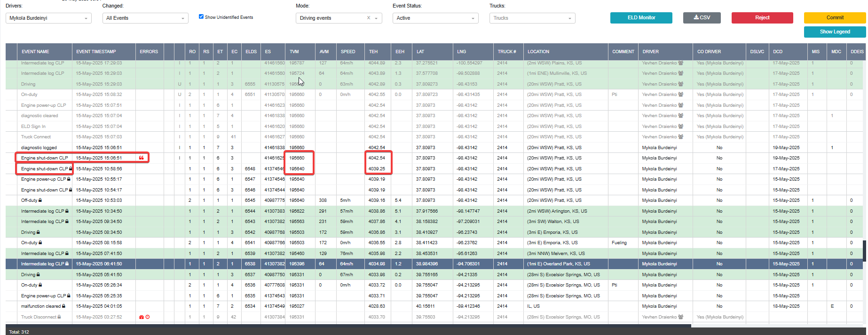Open the ELD Monitor
This screenshot has width=868, height=335.
tap(641, 18)
